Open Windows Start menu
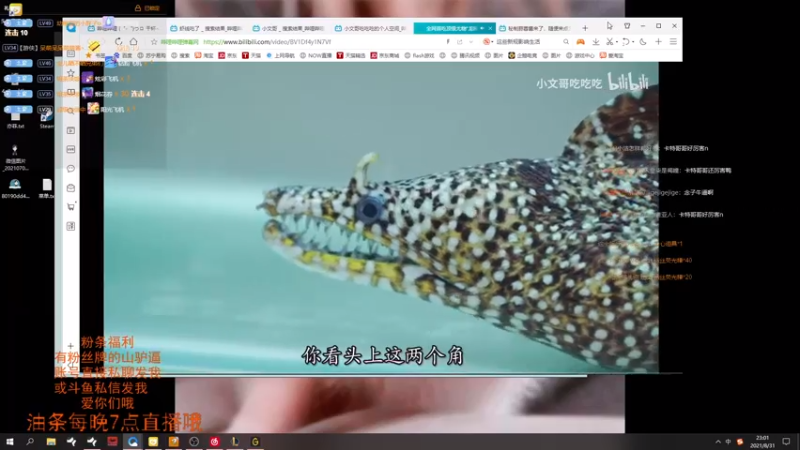The height and width of the screenshot is (450, 800). [9, 441]
